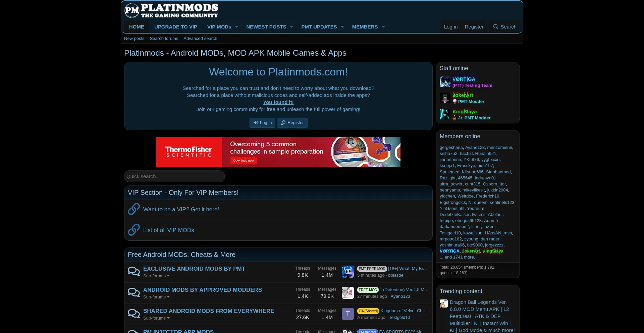Click the PMT FREE MOD label

point(372,269)
